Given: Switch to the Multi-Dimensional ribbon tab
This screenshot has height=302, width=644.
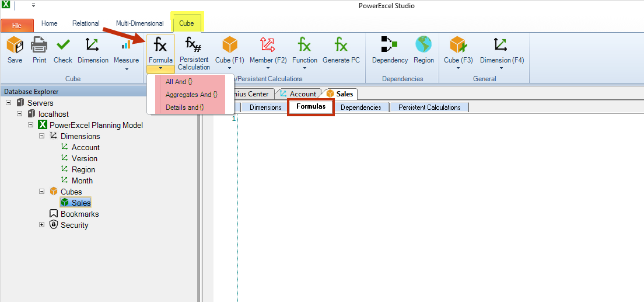Looking at the screenshot, I should [x=139, y=23].
